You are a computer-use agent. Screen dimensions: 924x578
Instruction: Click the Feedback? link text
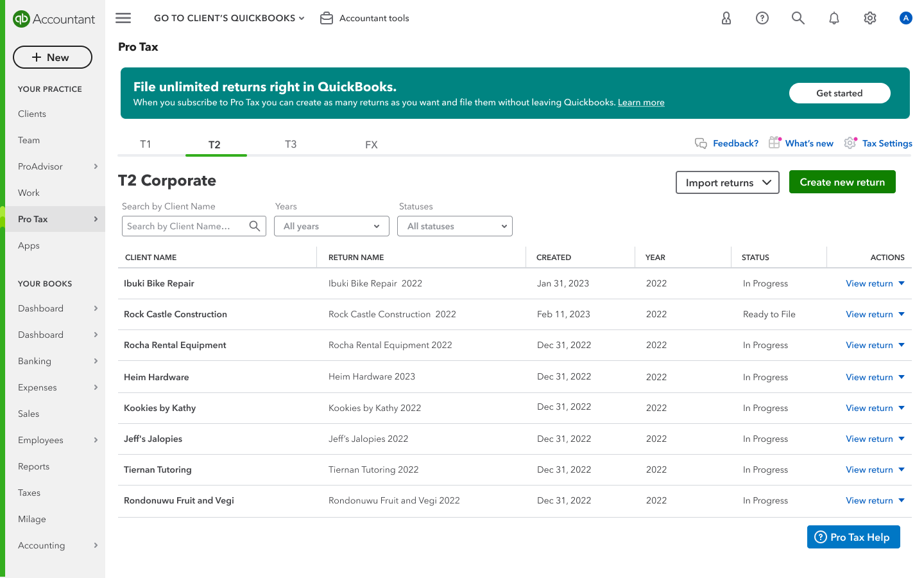(x=735, y=143)
